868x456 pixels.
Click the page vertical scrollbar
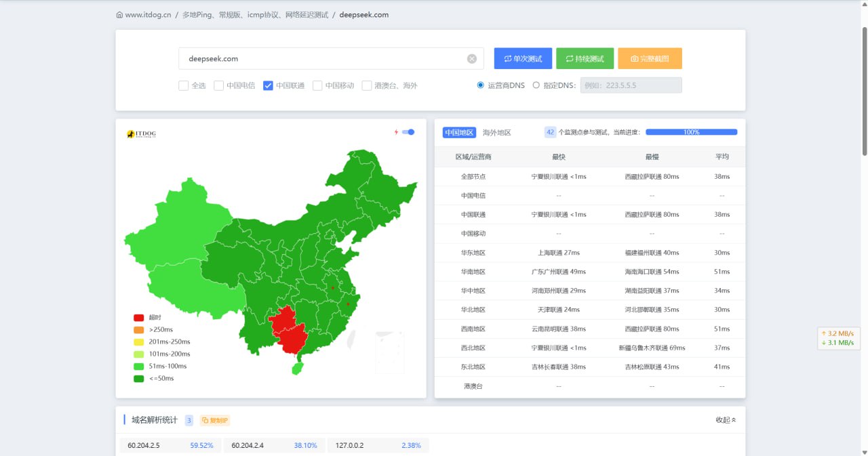tap(864, 91)
